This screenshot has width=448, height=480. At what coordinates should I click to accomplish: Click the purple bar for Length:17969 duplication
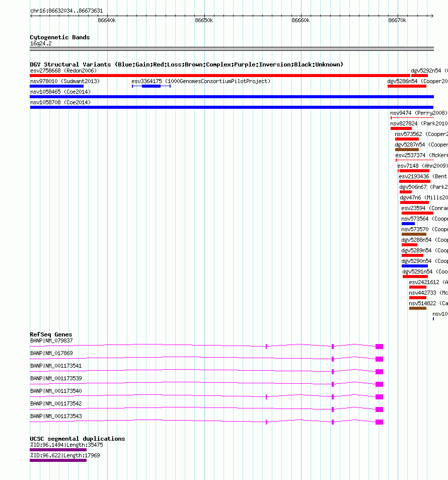point(58,460)
